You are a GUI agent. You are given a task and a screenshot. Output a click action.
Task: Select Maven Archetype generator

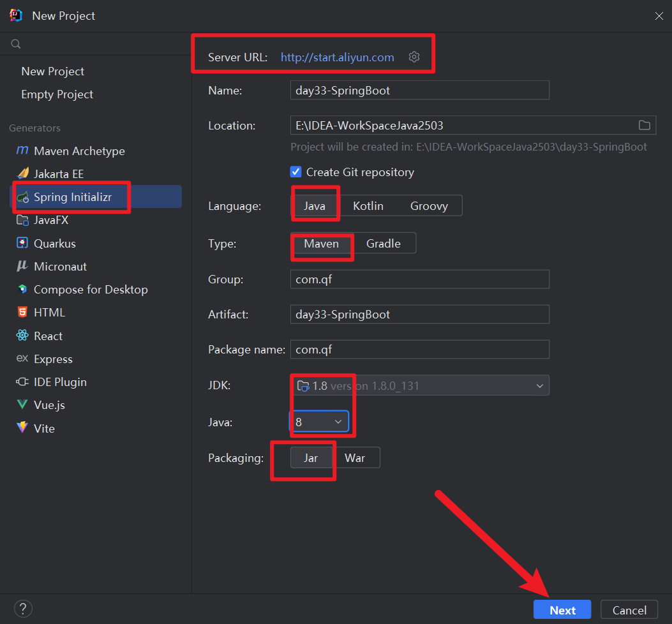tap(79, 151)
